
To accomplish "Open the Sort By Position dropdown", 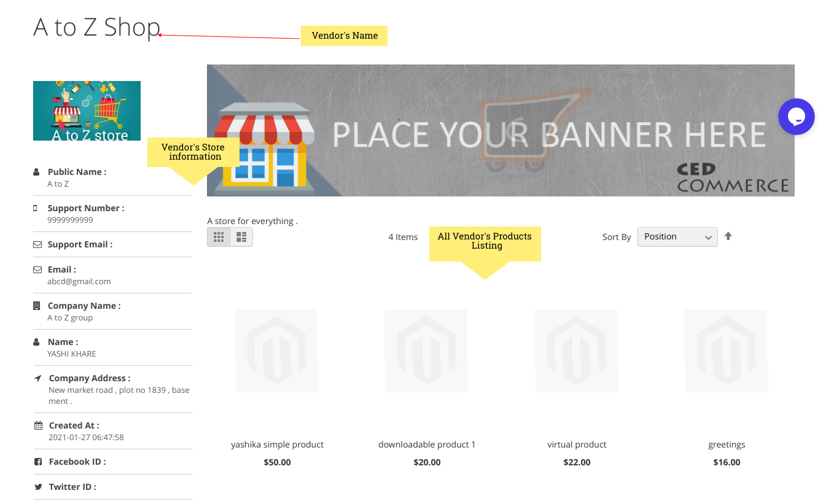I will pyautogui.click(x=677, y=237).
